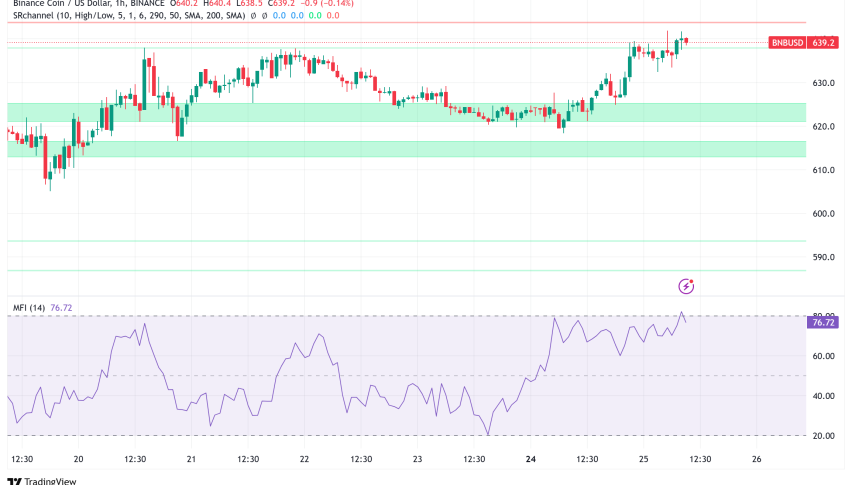Click date label 20 on time axis
This screenshot has height=485, width=852.
pos(78,459)
